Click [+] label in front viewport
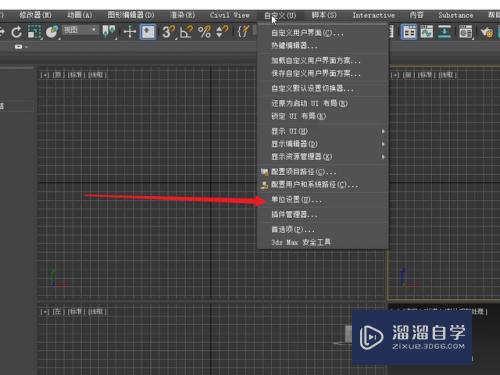The width and height of the screenshot is (500, 375). coord(395,75)
